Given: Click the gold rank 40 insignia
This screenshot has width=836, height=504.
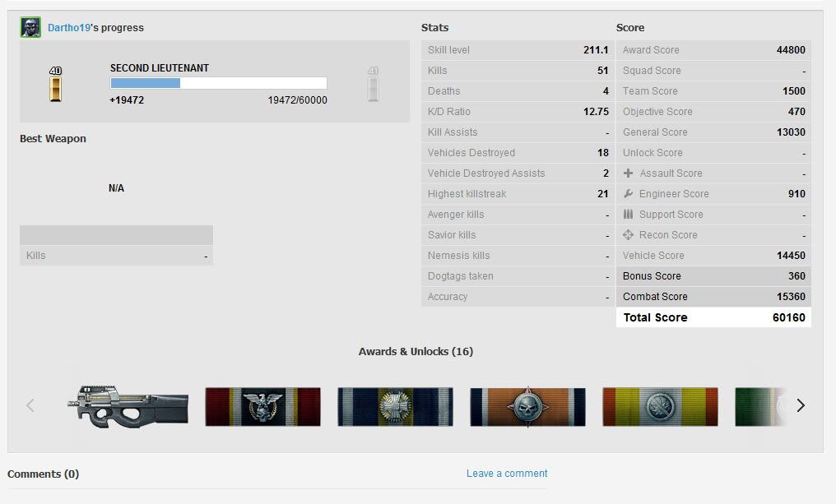Looking at the screenshot, I should coord(55,85).
